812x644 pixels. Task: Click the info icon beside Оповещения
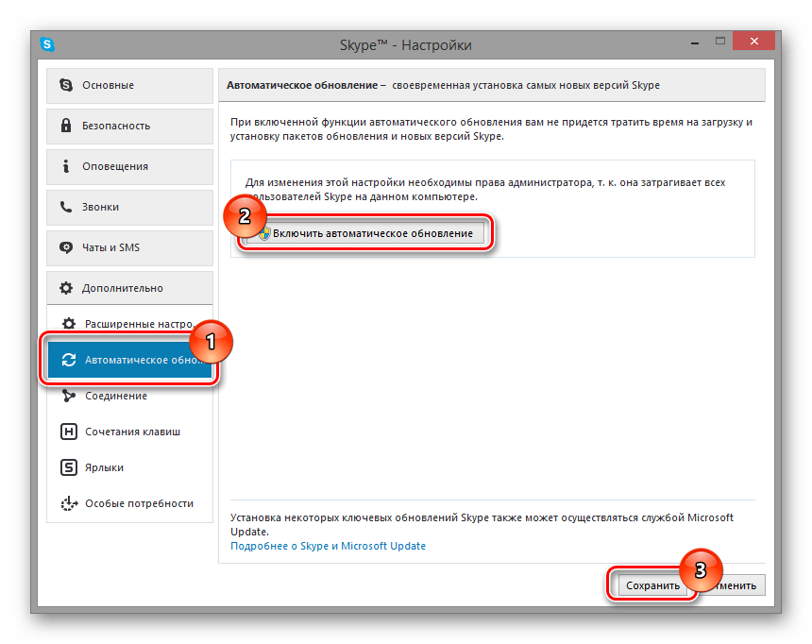[x=66, y=166]
